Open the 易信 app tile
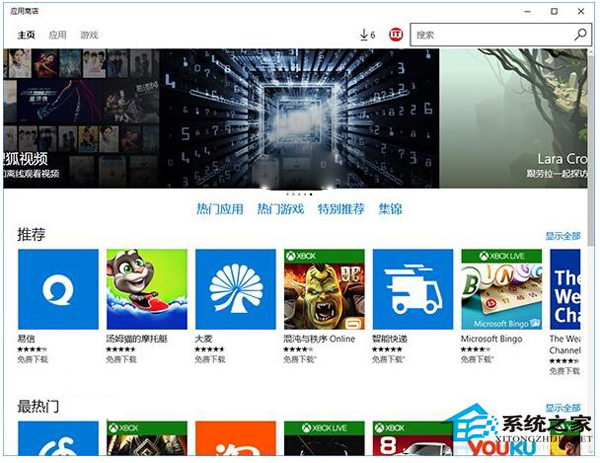Screen dimensions: 600x463 58,289
